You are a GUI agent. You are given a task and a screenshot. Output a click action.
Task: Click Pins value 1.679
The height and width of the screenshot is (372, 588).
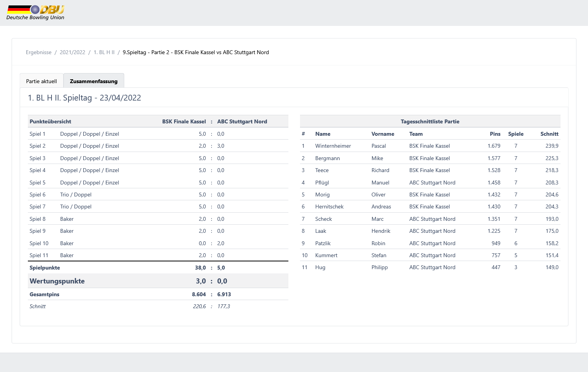pos(494,146)
